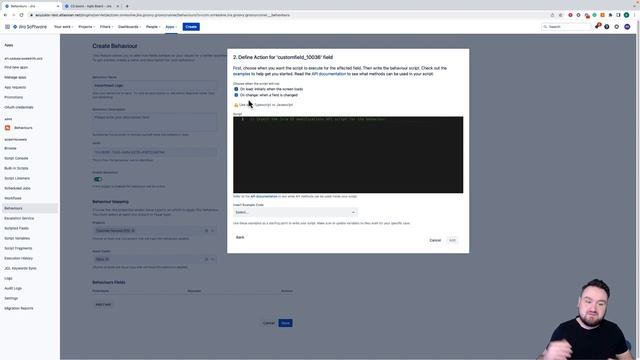Open Scripted Fields in the sidebar
This screenshot has height=360, width=640.
coord(17,228)
